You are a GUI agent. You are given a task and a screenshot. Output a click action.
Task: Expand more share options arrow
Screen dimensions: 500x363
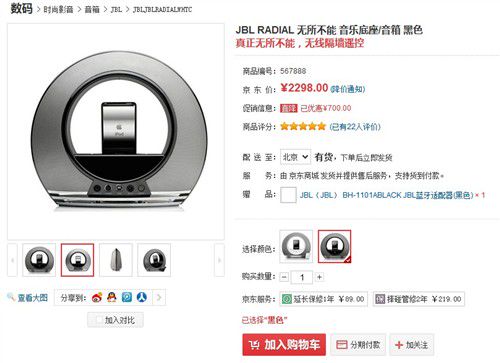(159, 297)
